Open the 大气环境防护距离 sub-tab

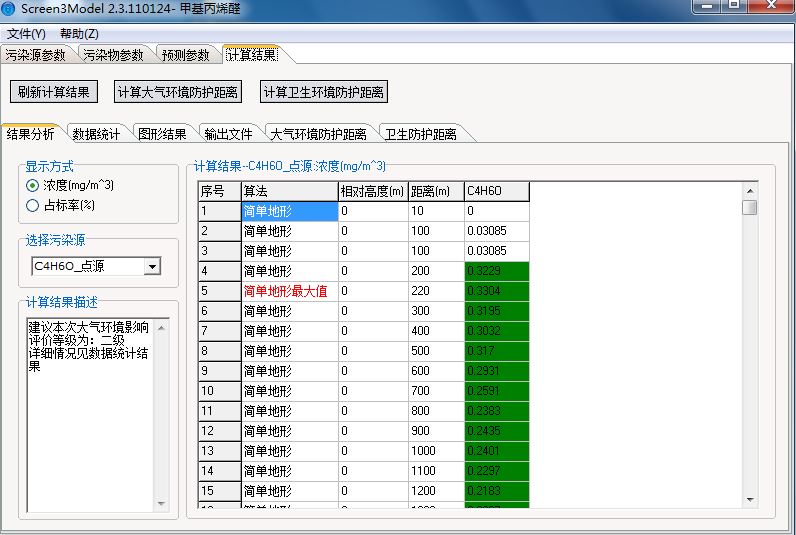[x=318, y=134]
